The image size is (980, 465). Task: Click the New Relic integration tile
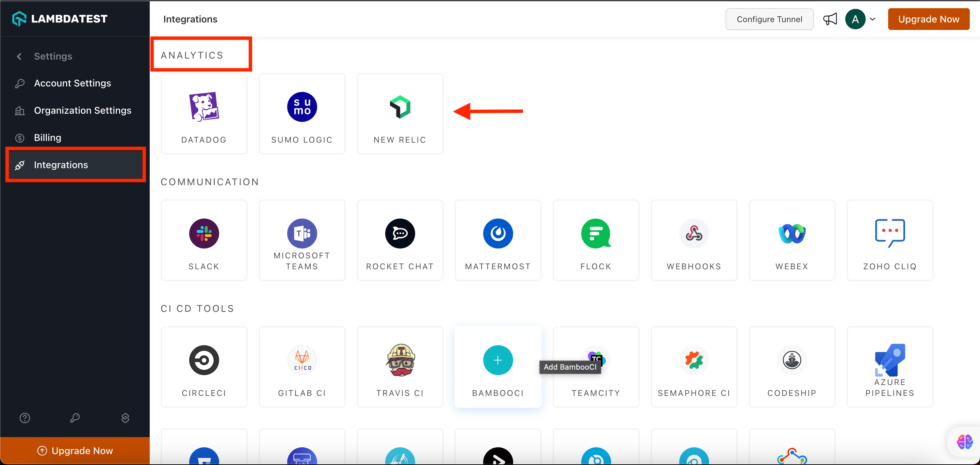400,114
